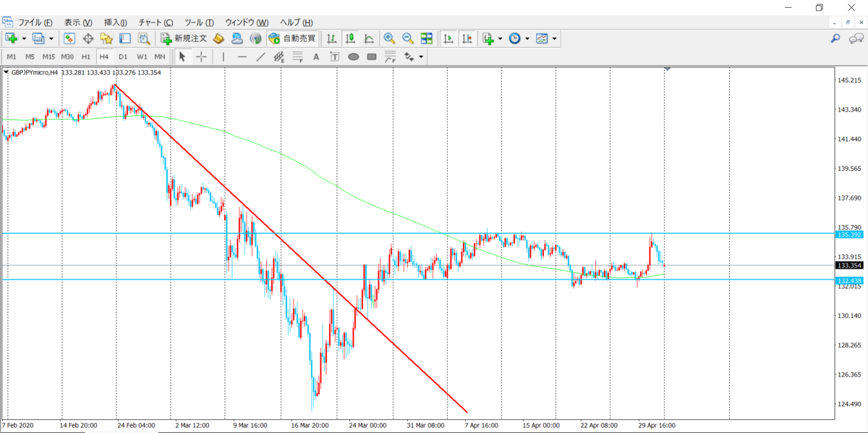868x433 pixels.
Task: Zoom out of the chart
Action: point(407,38)
